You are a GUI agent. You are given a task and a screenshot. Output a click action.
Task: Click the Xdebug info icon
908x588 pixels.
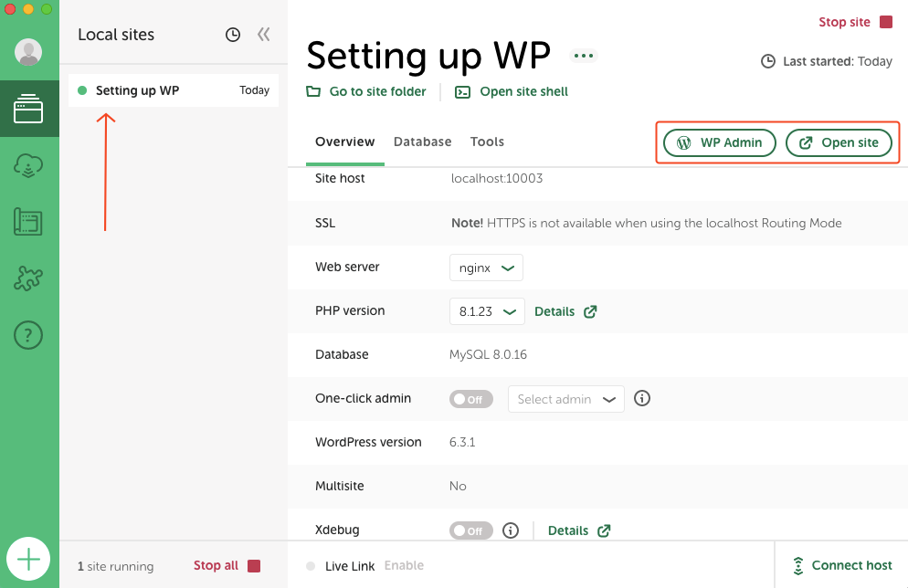click(510, 530)
